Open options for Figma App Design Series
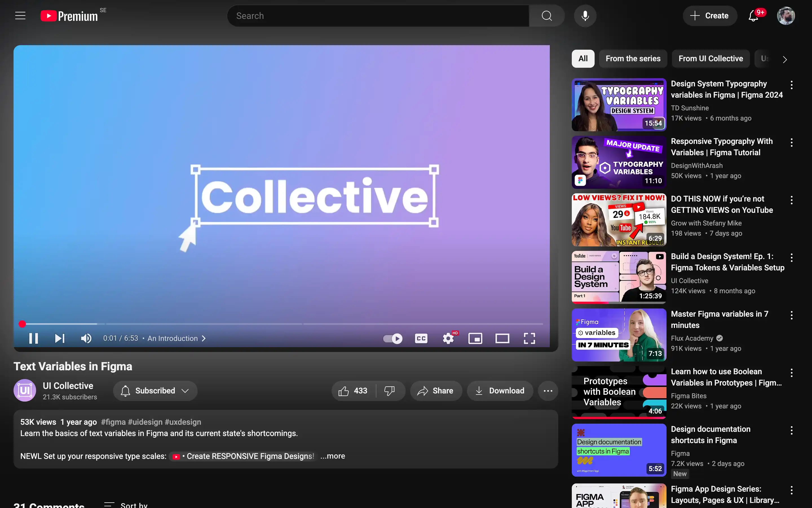Screen dimensions: 812x508 [791, 490]
